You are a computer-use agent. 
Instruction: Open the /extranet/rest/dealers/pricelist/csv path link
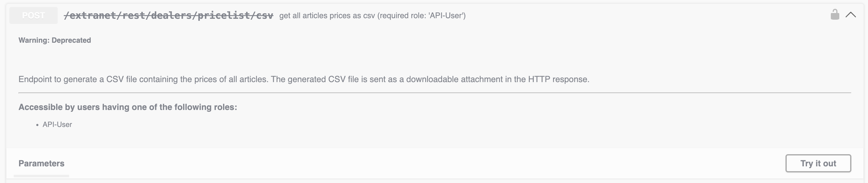tap(169, 15)
